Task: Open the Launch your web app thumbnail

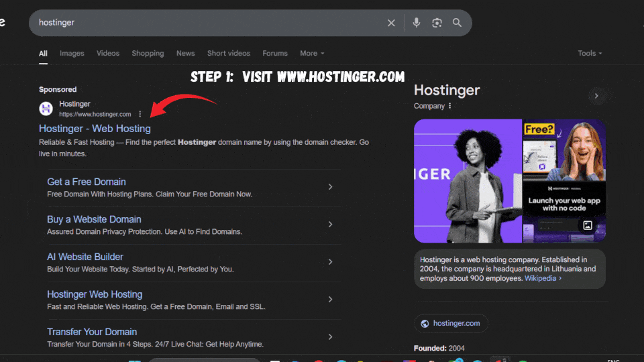Action: click(x=564, y=213)
